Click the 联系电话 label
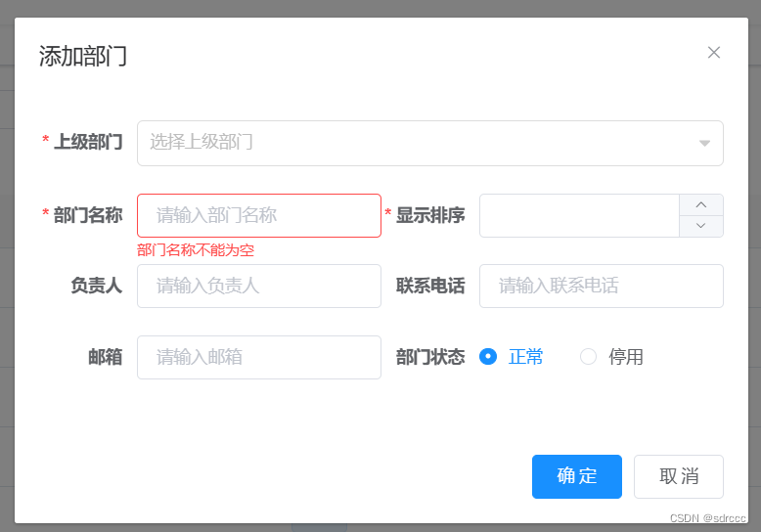 click(x=430, y=286)
